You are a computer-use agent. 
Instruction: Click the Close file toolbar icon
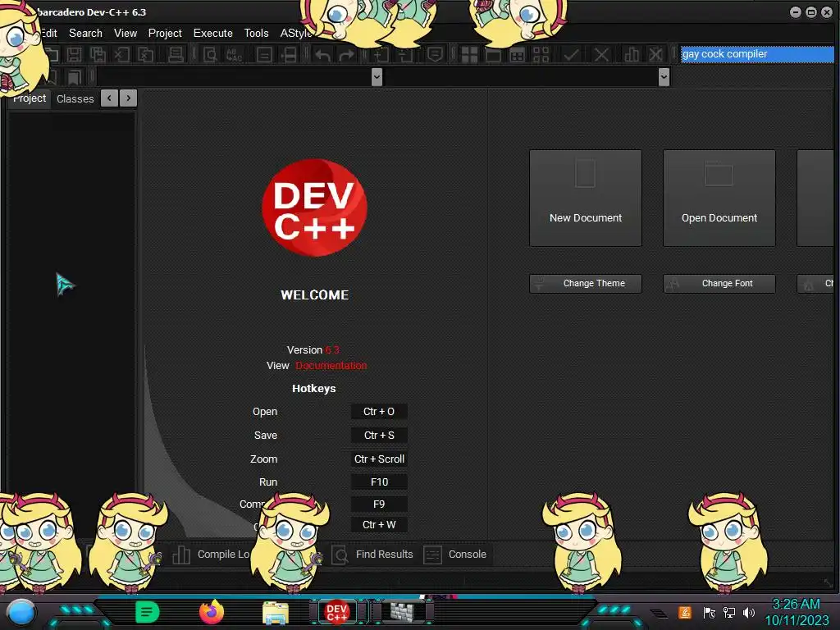121,54
